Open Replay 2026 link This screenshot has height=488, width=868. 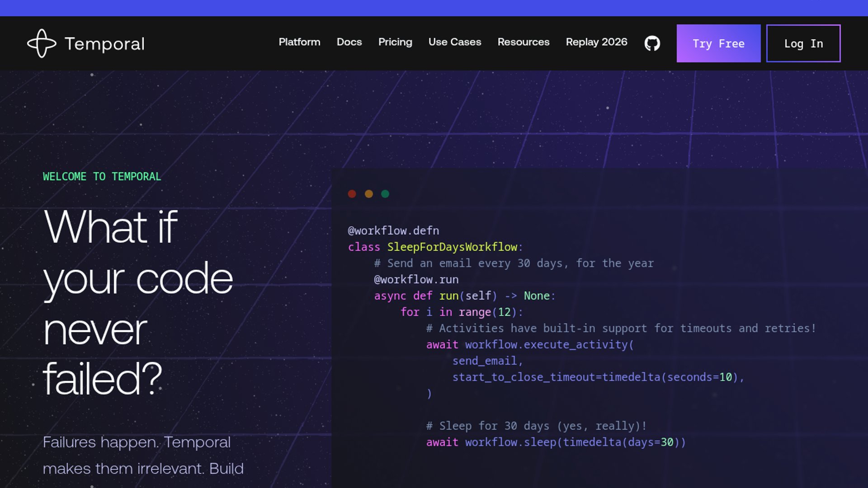(596, 42)
